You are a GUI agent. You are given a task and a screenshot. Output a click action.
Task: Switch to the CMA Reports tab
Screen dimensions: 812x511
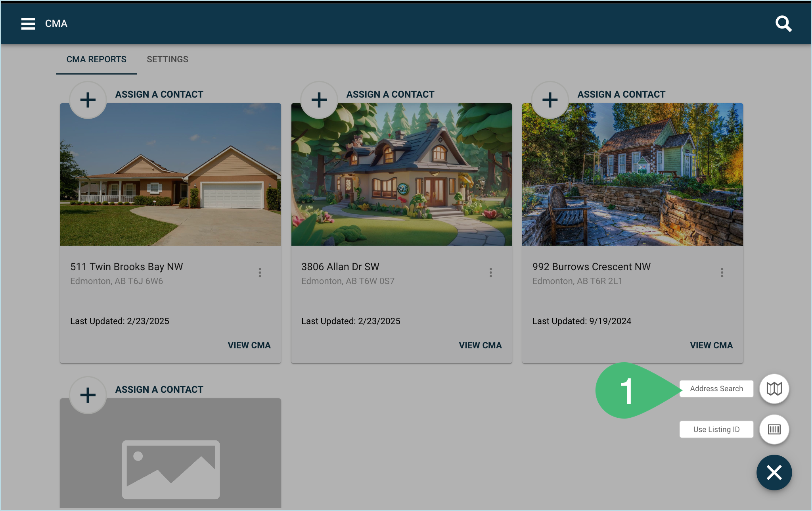(x=96, y=60)
